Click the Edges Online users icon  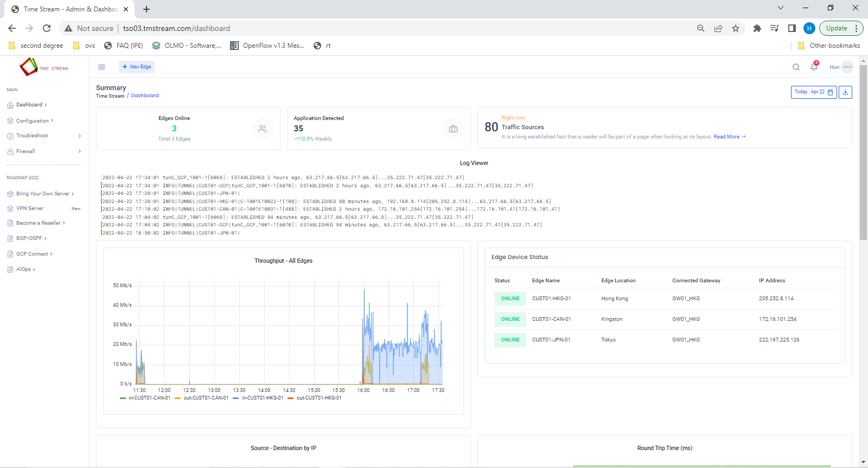click(263, 129)
